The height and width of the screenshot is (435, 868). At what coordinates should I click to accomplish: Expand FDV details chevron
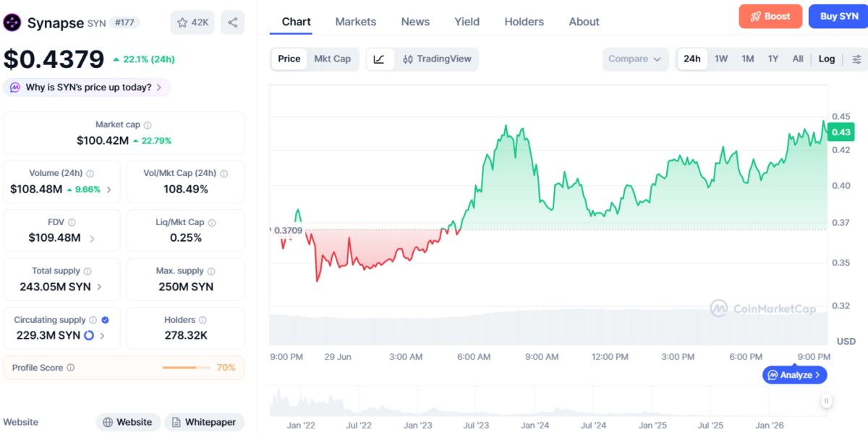92,238
